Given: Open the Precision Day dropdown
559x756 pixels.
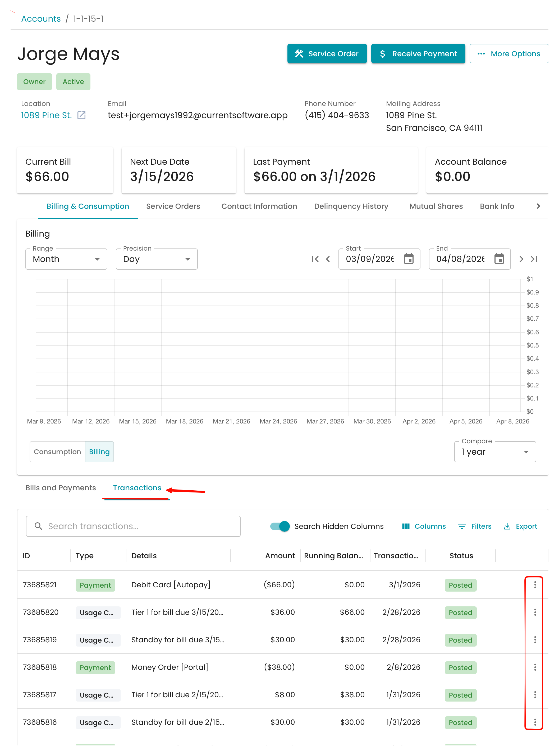Looking at the screenshot, I should point(157,259).
